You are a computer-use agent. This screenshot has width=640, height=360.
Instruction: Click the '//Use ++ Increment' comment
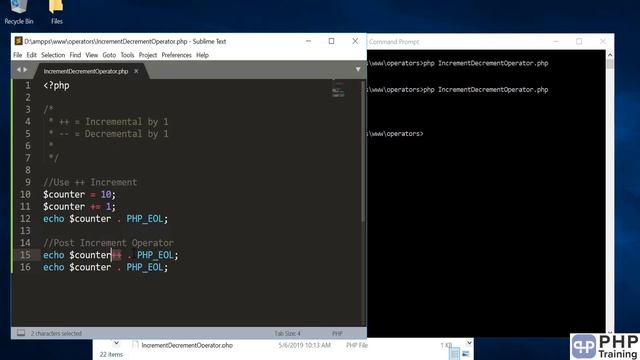(90, 182)
